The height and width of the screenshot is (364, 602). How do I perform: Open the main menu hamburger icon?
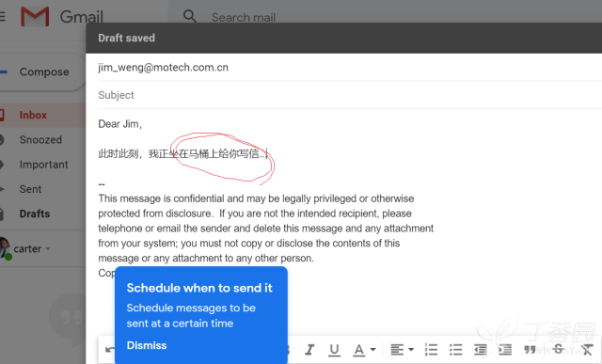click(2, 17)
